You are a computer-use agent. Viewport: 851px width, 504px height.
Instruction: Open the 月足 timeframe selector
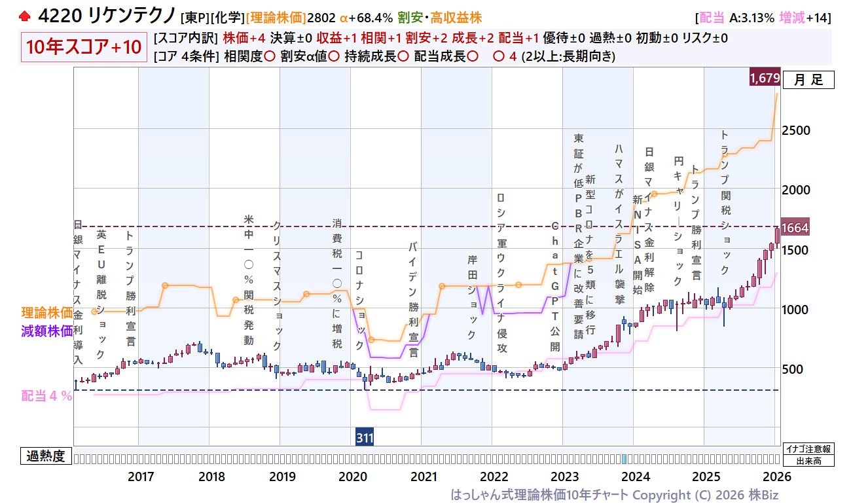(x=808, y=80)
